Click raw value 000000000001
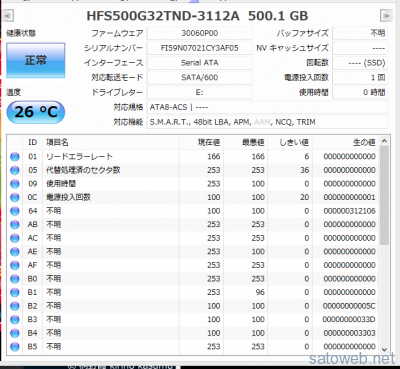Screen dimensions: 400x369 coord(349,197)
